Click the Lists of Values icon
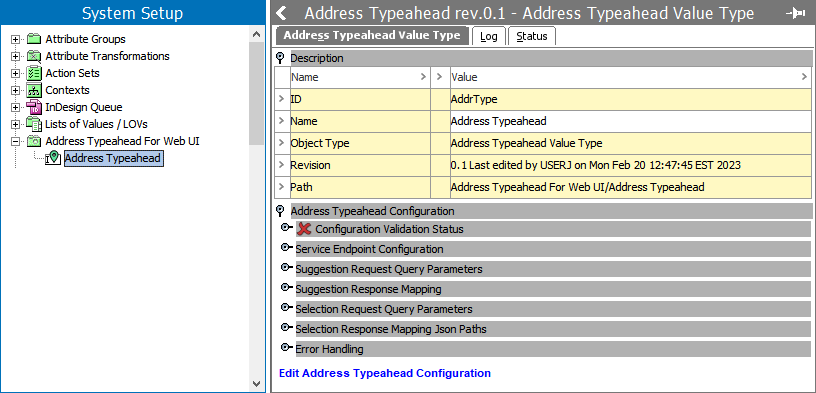 (x=34, y=124)
